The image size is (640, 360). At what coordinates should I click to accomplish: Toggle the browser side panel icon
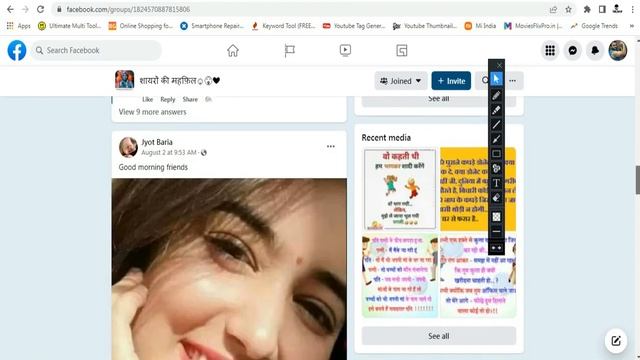(602, 9)
